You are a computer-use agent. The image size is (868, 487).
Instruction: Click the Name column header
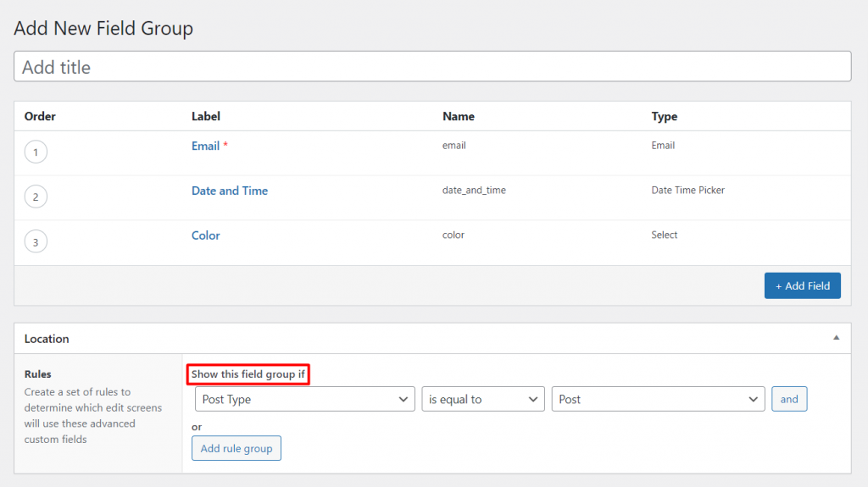pos(459,116)
